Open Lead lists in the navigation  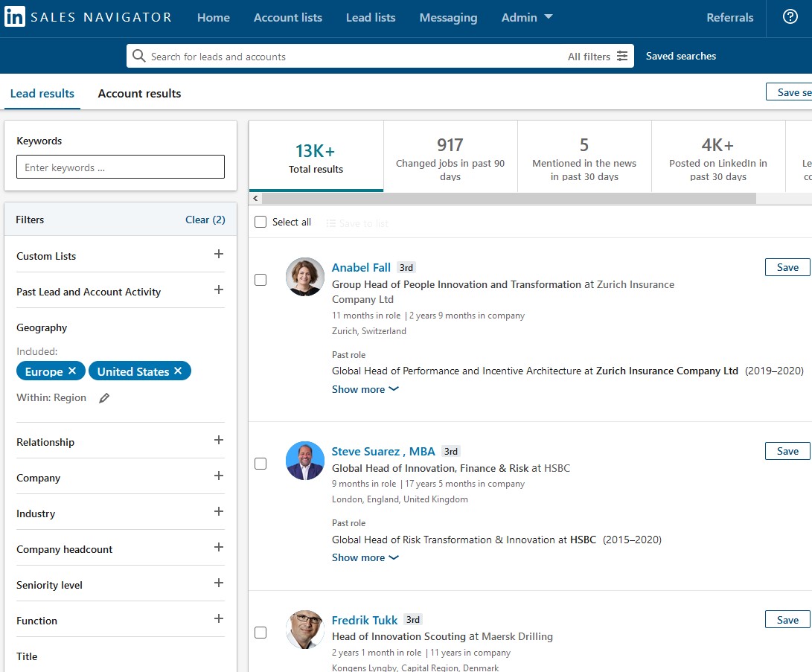tap(371, 17)
